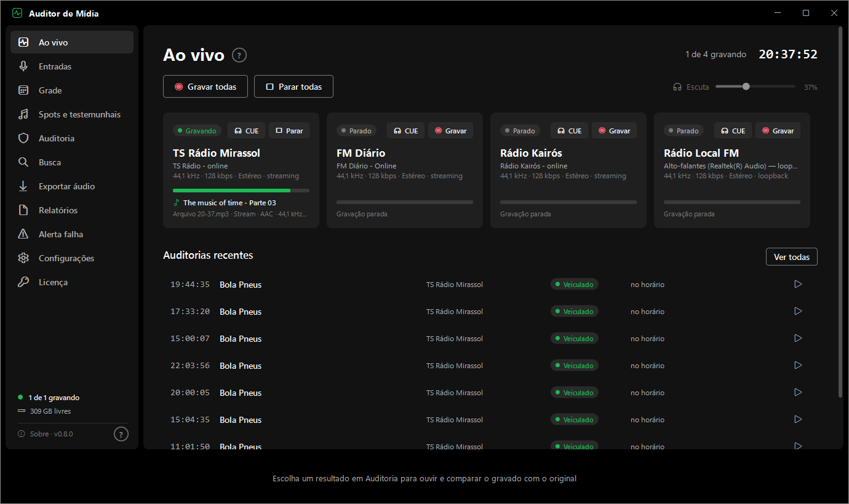Screen dimensions: 849x504
Task: Select the Rádio Kairós card title
Action: 532,153
